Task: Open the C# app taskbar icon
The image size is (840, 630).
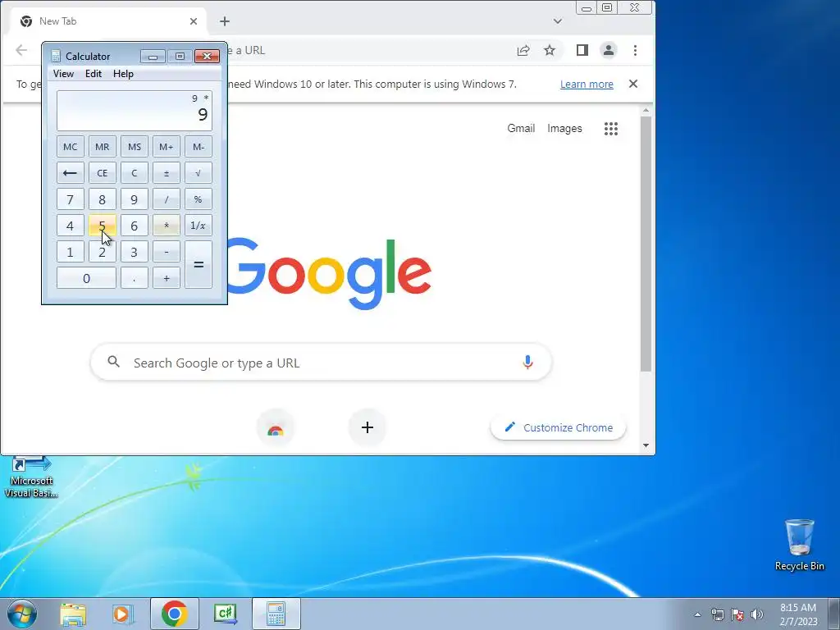Action: point(225,614)
